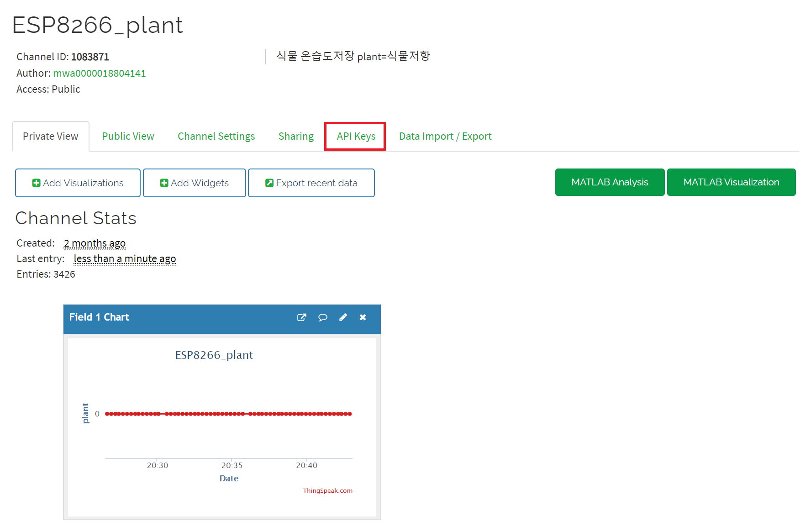Click the Channel Stats heading
Image resolution: width=800 pixels, height=532 pixels.
[76, 218]
